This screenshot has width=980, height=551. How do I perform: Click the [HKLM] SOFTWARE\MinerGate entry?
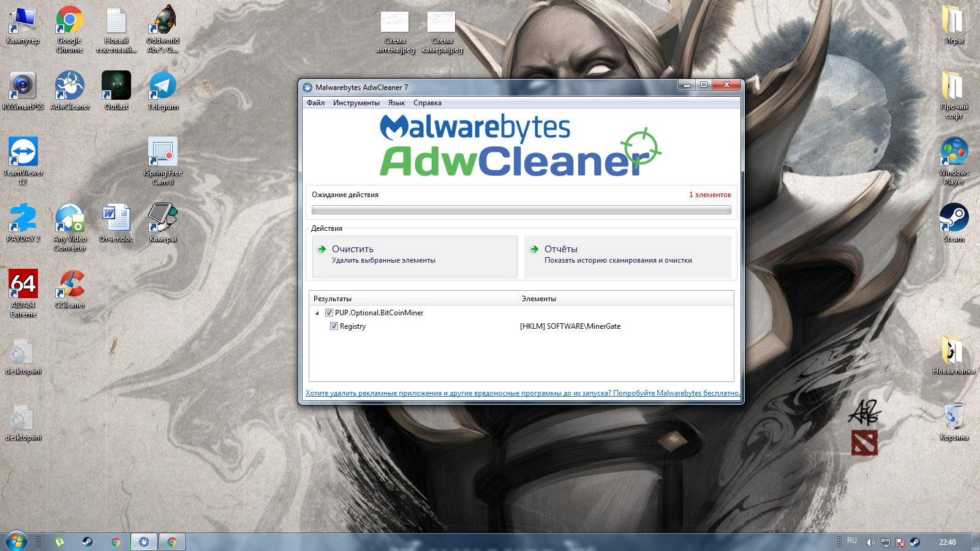point(570,326)
